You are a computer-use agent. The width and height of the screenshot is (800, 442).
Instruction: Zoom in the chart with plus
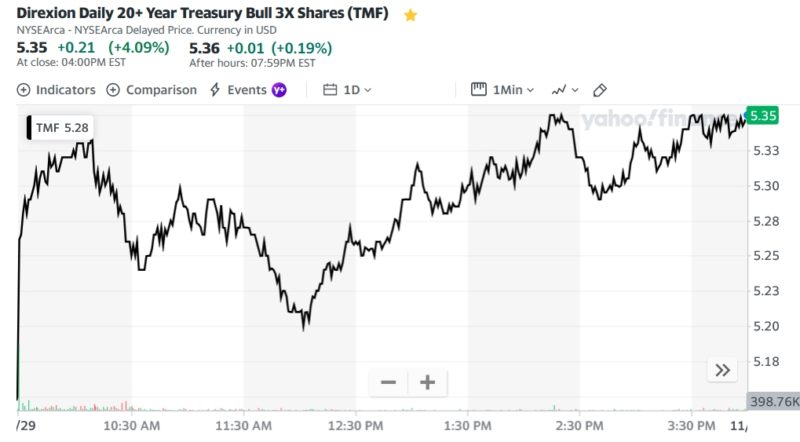(427, 382)
